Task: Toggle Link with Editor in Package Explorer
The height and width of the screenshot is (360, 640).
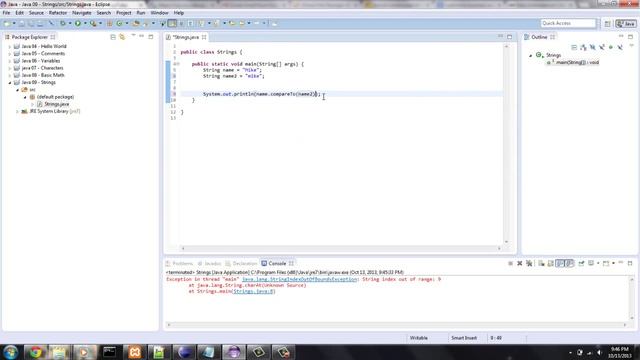Action: 122,37
